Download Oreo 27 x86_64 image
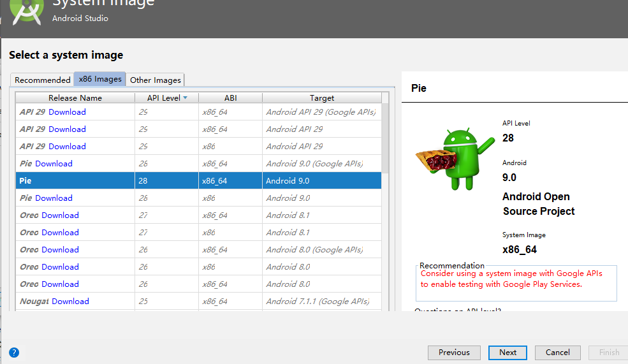The image size is (628, 364). pos(60,215)
